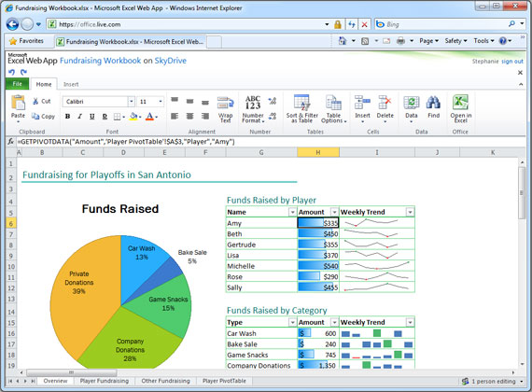
Task: Switch to the Insert ribbon tab
Action: (71, 84)
